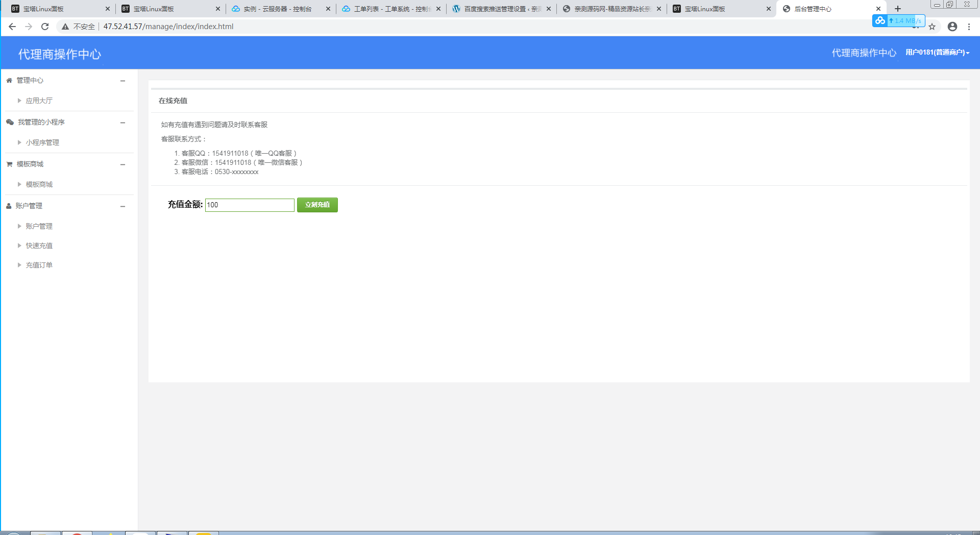Click the cloud upload speed widget

[x=899, y=20]
